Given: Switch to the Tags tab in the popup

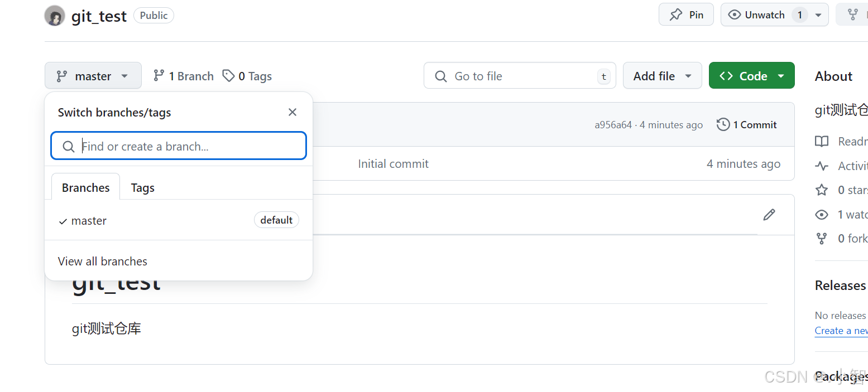Looking at the screenshot, I should coord(143,187).
